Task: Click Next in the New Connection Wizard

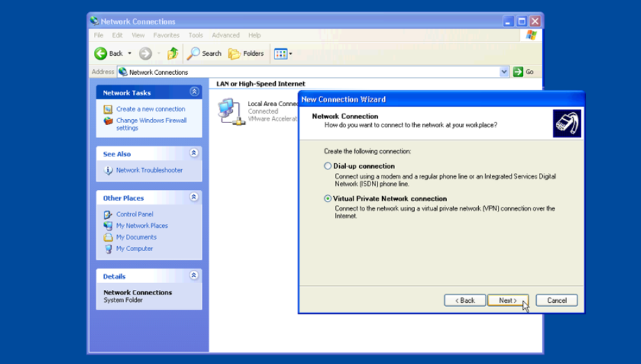Action: pyautogui.click(x=507, y=300)
